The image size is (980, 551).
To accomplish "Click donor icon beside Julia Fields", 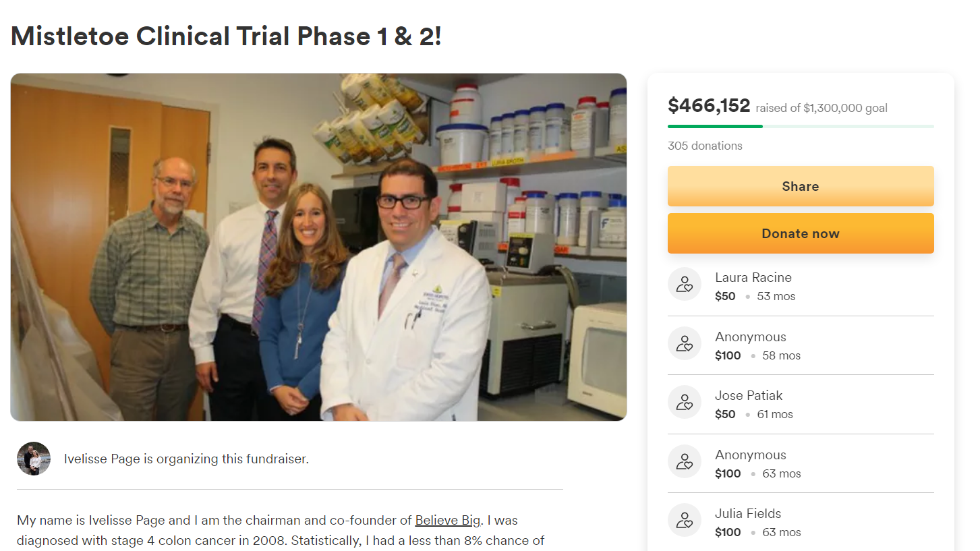I will tap(685, 520).
